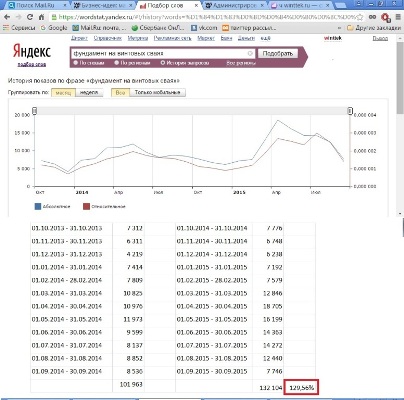404x400 pixels.
Task: Click the left range handle above the chart
Action: pyautogui.click(x=34, y=111)
